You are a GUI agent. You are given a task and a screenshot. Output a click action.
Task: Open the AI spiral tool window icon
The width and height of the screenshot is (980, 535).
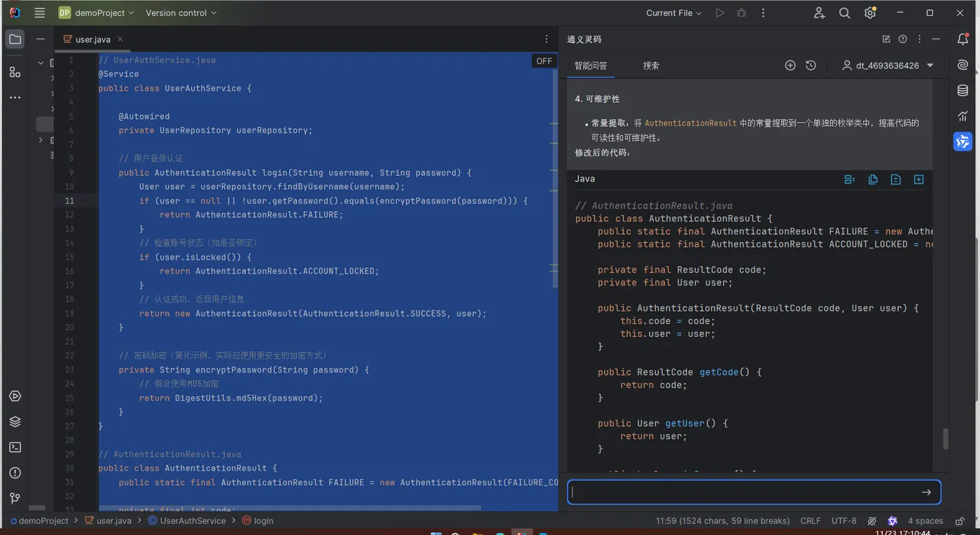pos(963,65)
